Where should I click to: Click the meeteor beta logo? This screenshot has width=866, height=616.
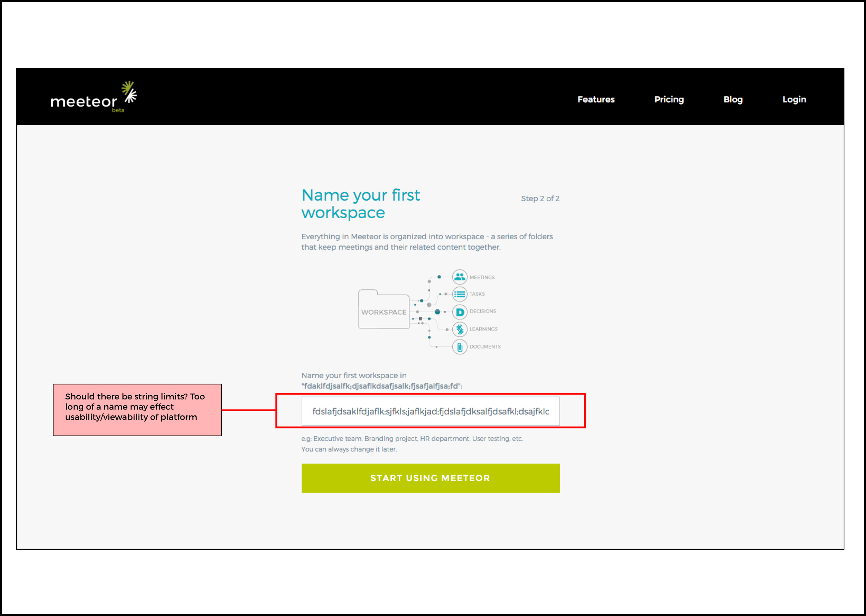pyautogui.click(x=94, y=97)
